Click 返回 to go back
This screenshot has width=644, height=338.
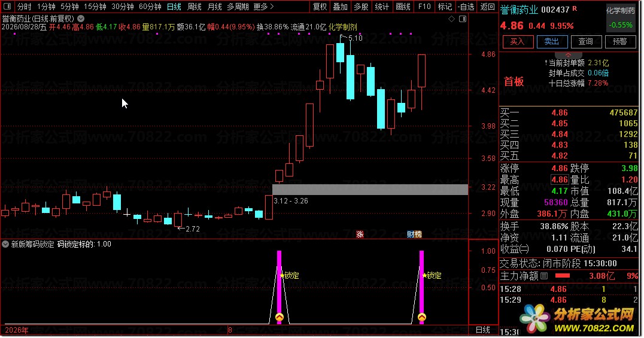488,7
